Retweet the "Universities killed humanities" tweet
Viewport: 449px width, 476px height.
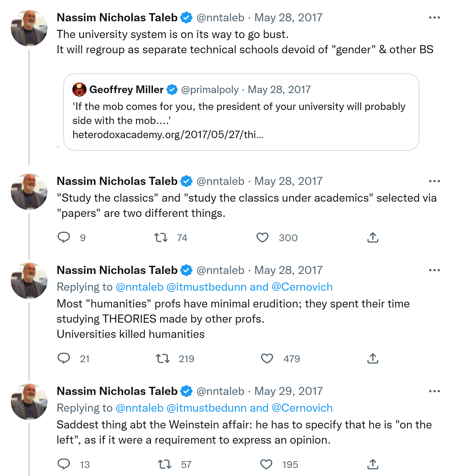163,359
